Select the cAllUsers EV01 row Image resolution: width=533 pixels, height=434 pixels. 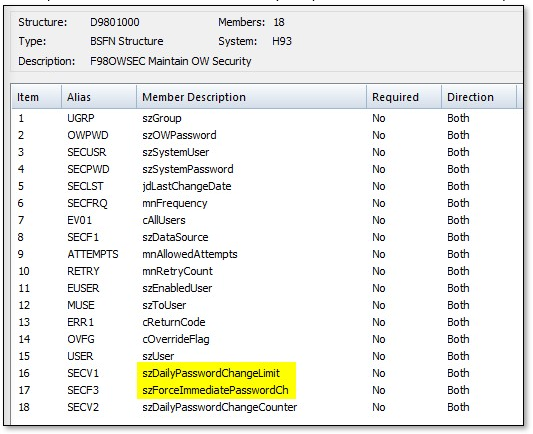pyautogui.click(x=267, y=220)
